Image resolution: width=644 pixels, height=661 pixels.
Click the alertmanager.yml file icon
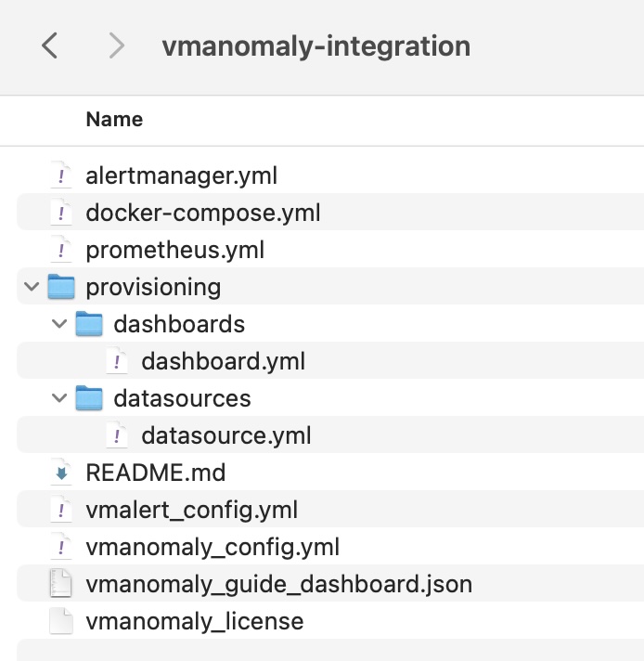pos(61,175)
